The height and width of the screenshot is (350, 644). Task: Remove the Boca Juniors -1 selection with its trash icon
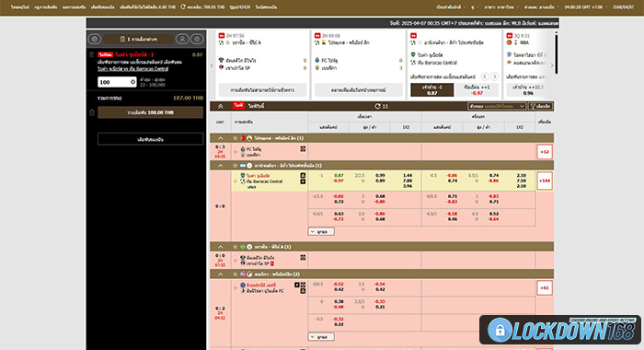[92, 54]
